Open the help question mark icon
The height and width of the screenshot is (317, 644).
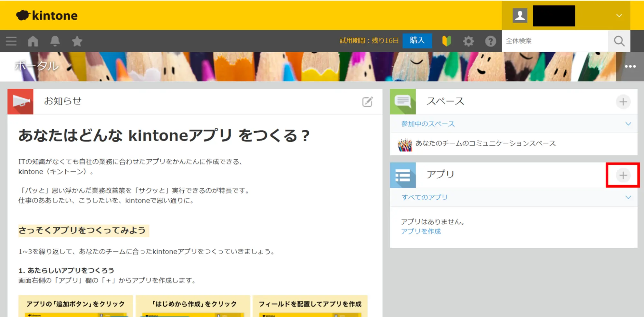(x=490, y=41)
